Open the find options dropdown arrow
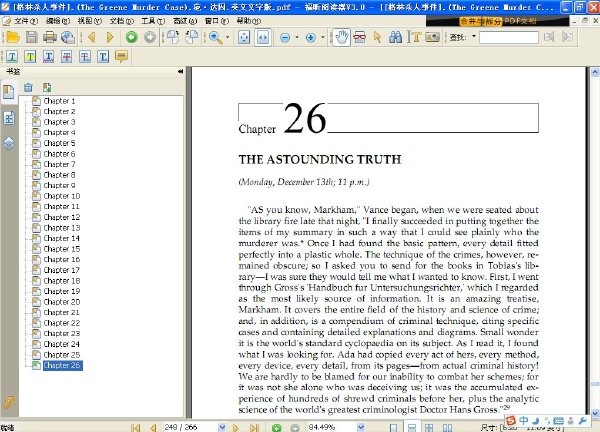The height and width of the screenshot is (432, 600). coord(474,37)
